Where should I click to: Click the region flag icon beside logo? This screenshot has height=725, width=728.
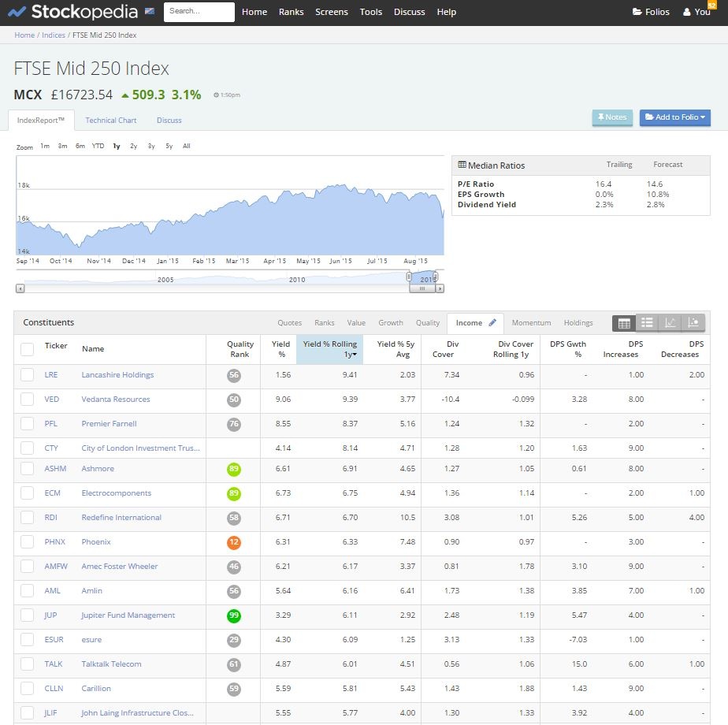150,11
